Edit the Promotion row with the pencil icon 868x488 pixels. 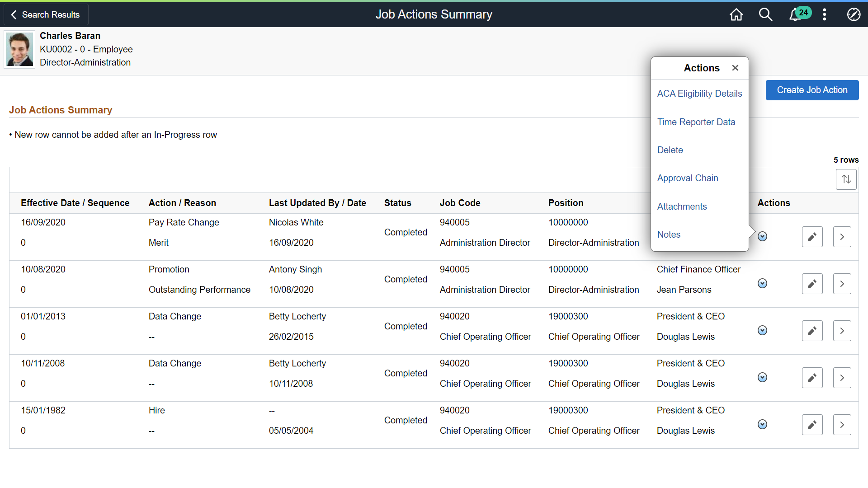coord(812,284)
